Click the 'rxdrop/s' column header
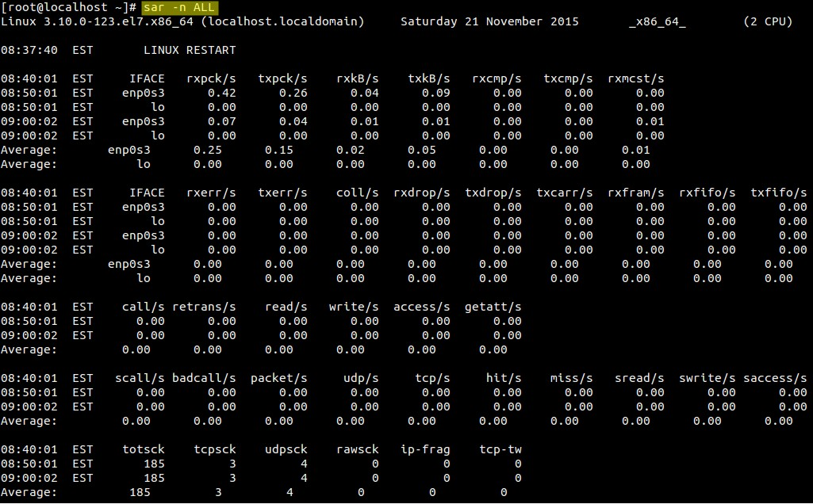 (422, 193)
